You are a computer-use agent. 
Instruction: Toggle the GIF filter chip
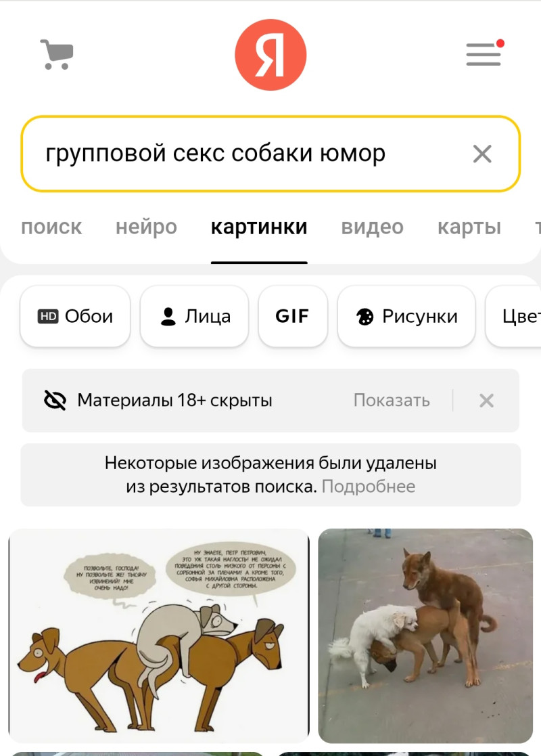pos(293,316)
